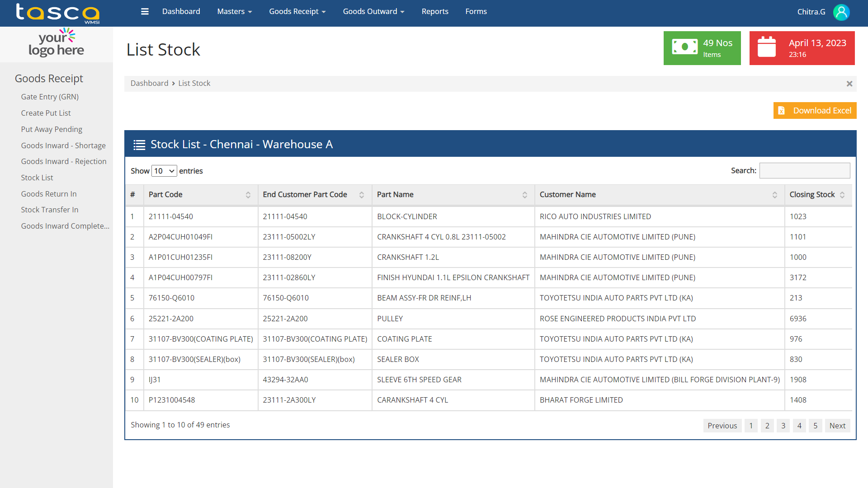Open Gate Entry (GRN) in sidebar
The image size is (868, 488).
pos(50,97)
